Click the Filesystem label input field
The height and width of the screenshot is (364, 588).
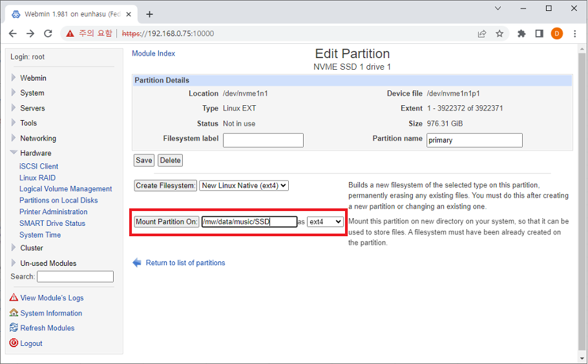tap(263, 140)
